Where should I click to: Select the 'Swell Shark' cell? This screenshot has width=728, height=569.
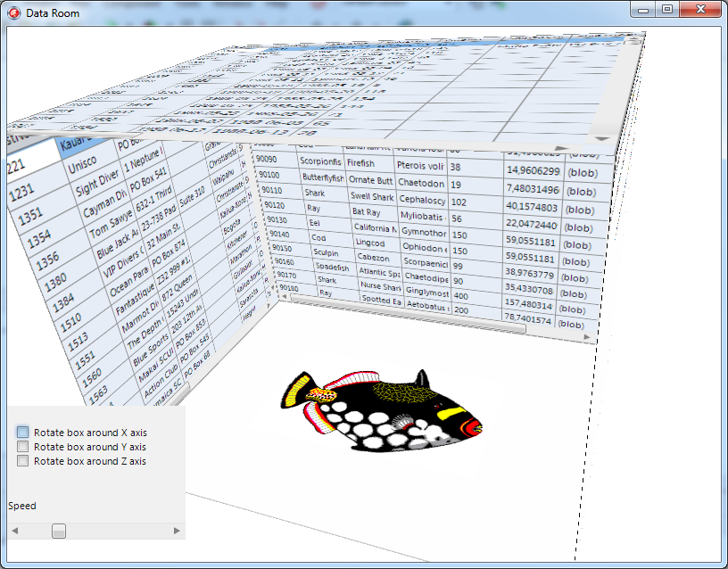point(372,196)
